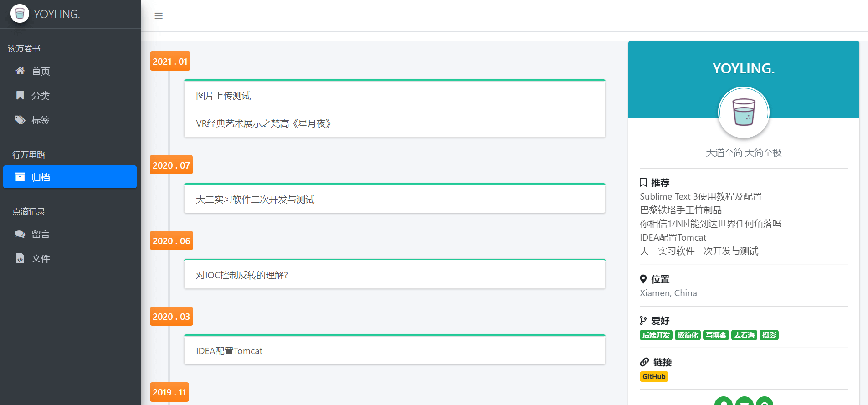This screenshot has height=405, width=868.
Task: Click the 写博客 hobby tag
Action: click(716, 335)
